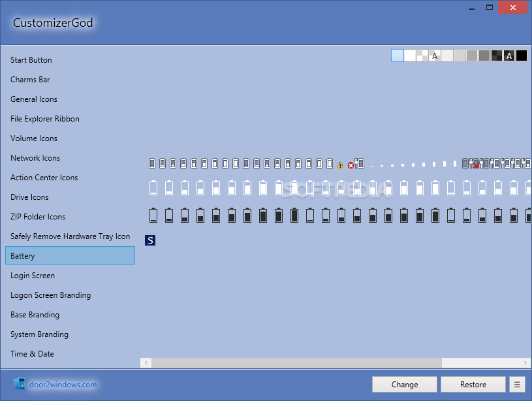Image resolution: width=532 pixels, height=401 pixels.
Task: Open Drive Icons category
Action: 29,197
